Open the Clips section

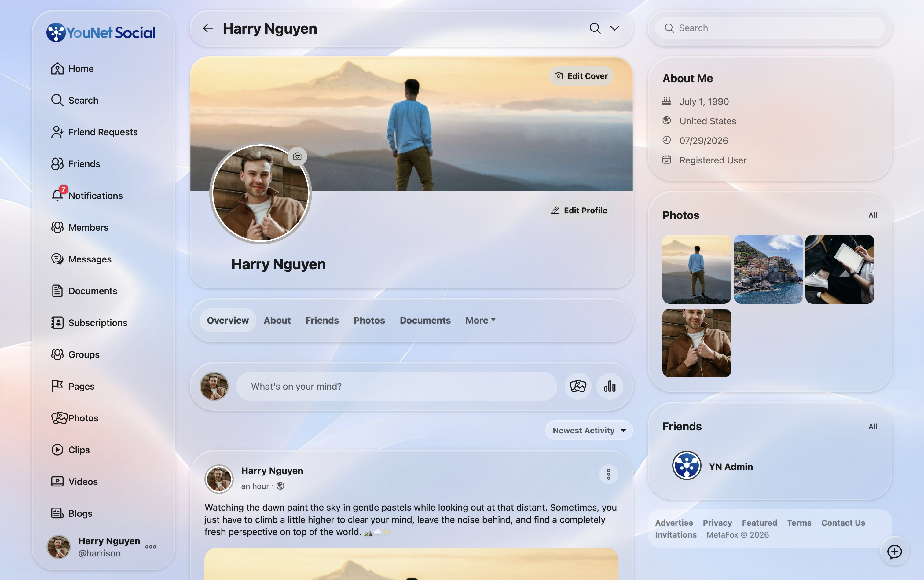tap(70, 450)
